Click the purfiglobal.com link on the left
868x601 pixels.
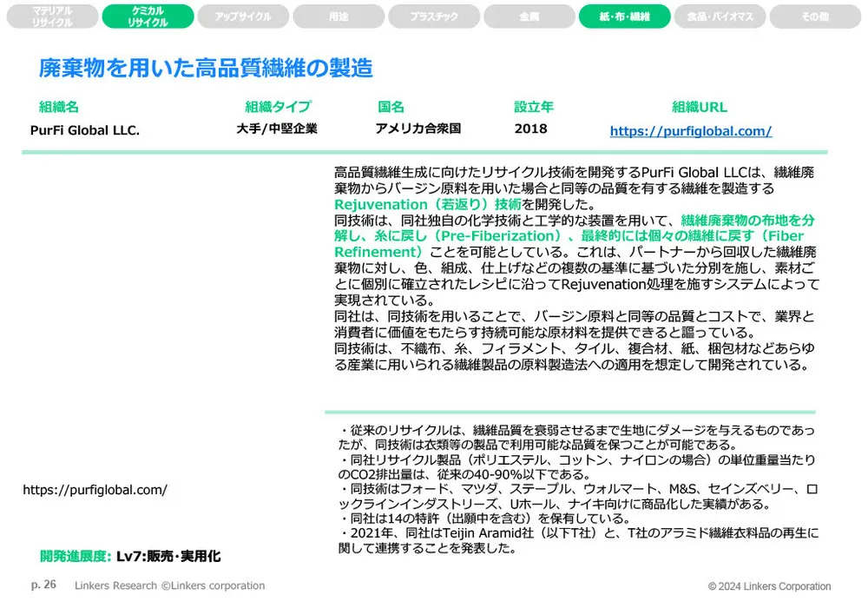pyautogui.click(x=97, y=490)
